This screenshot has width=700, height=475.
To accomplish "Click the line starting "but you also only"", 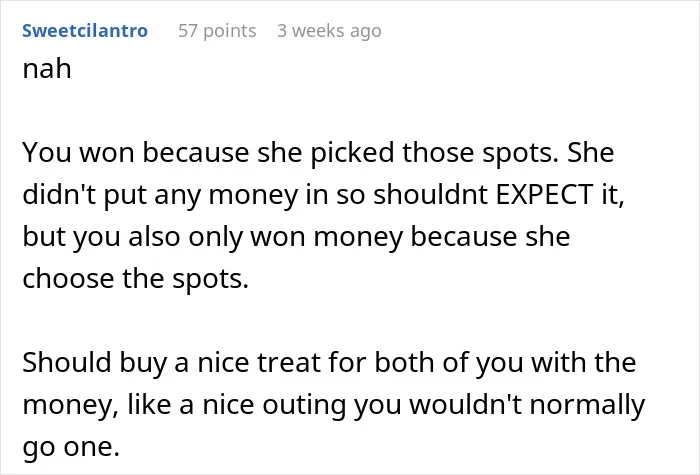I will pyautogui.click(x=296, y=237).
